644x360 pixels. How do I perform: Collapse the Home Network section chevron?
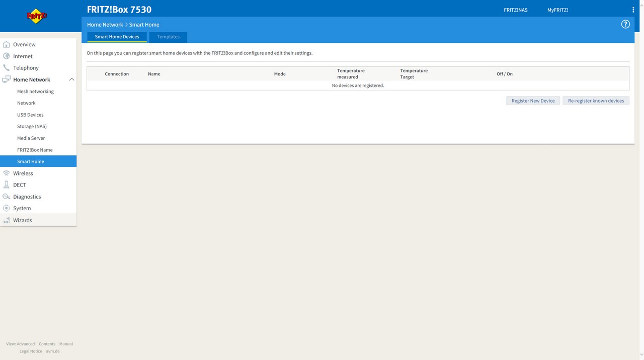point(71,79)
